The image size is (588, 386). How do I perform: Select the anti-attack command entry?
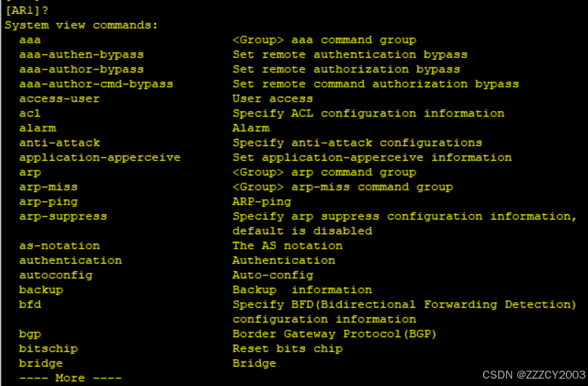(x=59, y=143)
